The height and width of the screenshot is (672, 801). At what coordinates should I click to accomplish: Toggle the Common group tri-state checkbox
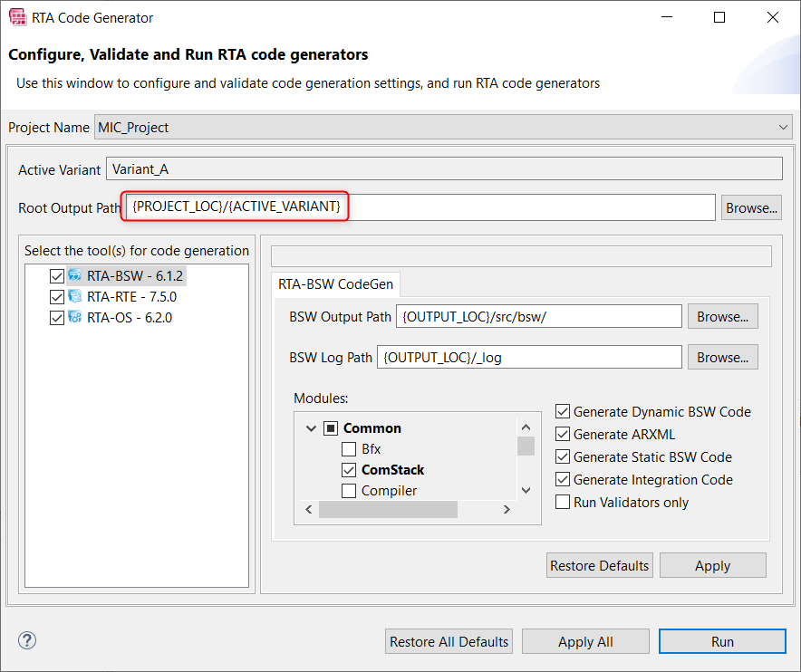pyautogui.click(x=331, y=428)
